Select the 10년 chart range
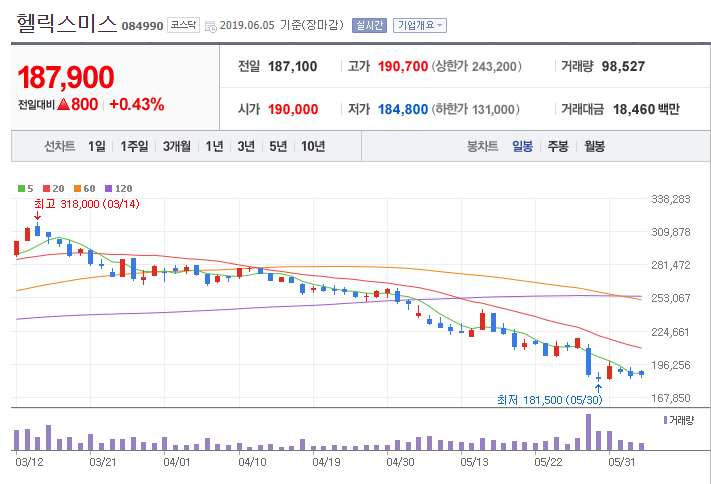This screenshot has height=484, width=711. (x=313, y=146)
